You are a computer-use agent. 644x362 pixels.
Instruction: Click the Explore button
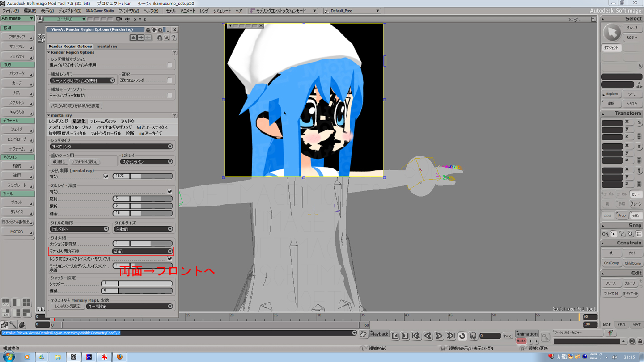612,94
